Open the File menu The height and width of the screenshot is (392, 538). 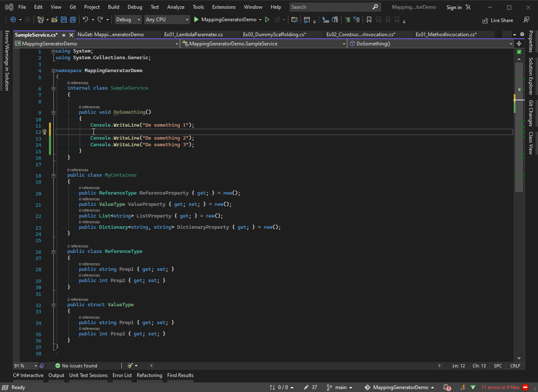pyautogui.click(x=22, y=7)
